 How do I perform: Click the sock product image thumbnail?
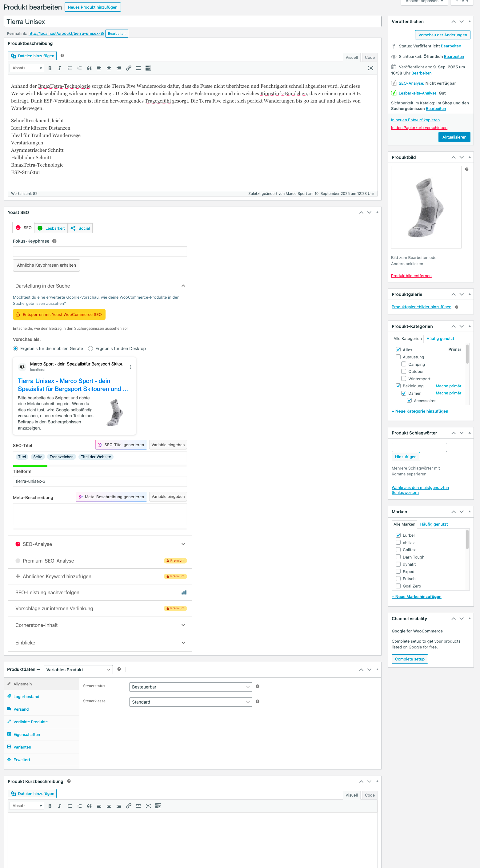pos(426,207)
